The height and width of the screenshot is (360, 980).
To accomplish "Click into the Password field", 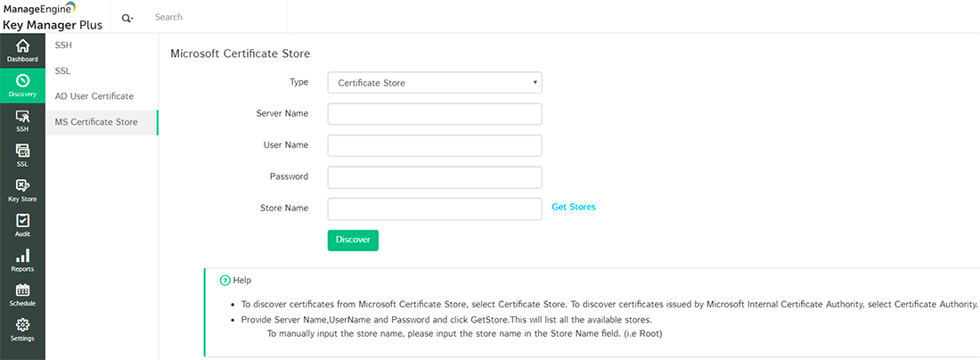I will [435, 177].
